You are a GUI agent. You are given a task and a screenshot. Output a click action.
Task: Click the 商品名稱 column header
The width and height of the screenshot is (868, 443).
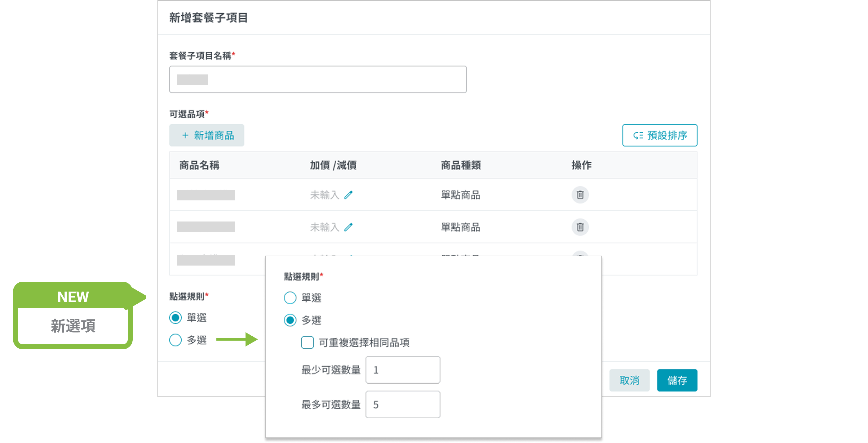pyautogui.click(x=199, y=165)
